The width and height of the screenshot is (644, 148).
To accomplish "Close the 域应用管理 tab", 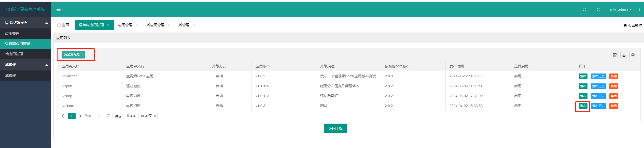I will tap(169, 25).
